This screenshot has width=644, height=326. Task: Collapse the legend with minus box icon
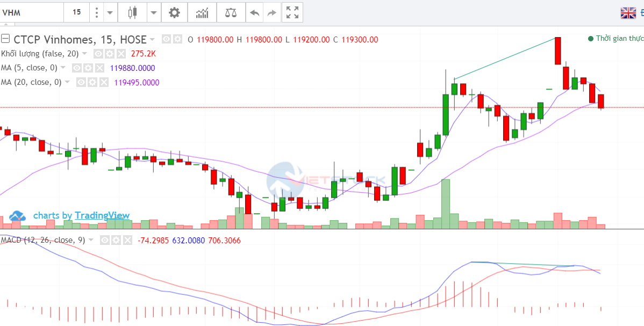[5, 39]
